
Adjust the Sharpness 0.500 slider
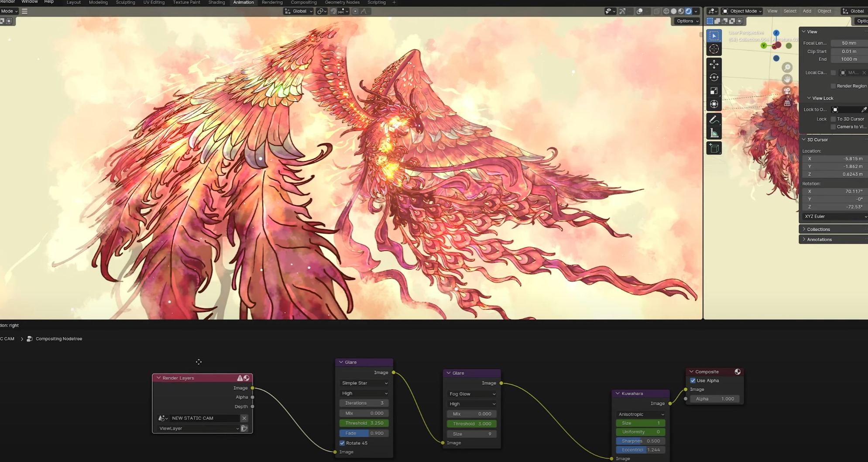[x=641, y=441]
